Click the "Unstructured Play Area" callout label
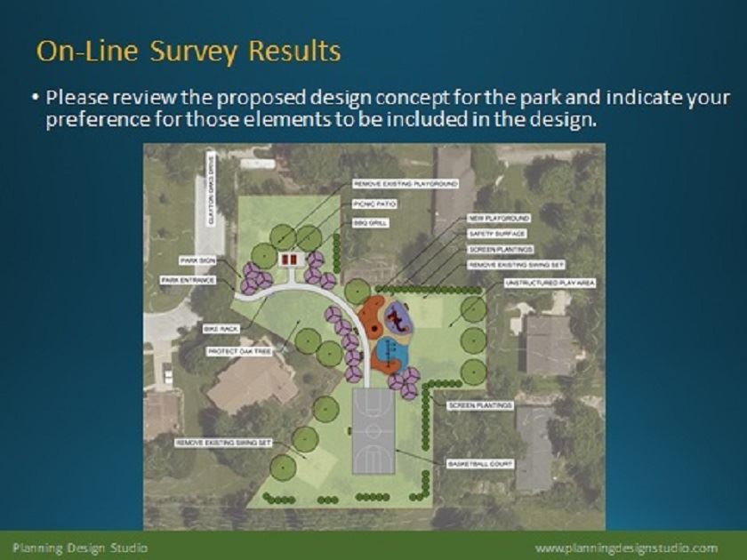Screen dimensions: 747x560 [x=550, y=282]
